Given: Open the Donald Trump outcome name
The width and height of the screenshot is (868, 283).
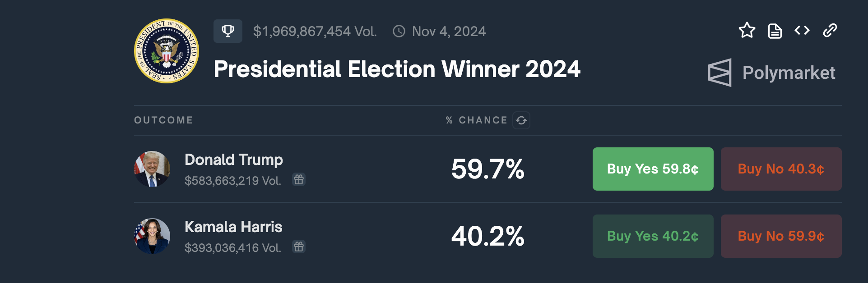Looking at the screenshot, I should (x=233, y=160).
